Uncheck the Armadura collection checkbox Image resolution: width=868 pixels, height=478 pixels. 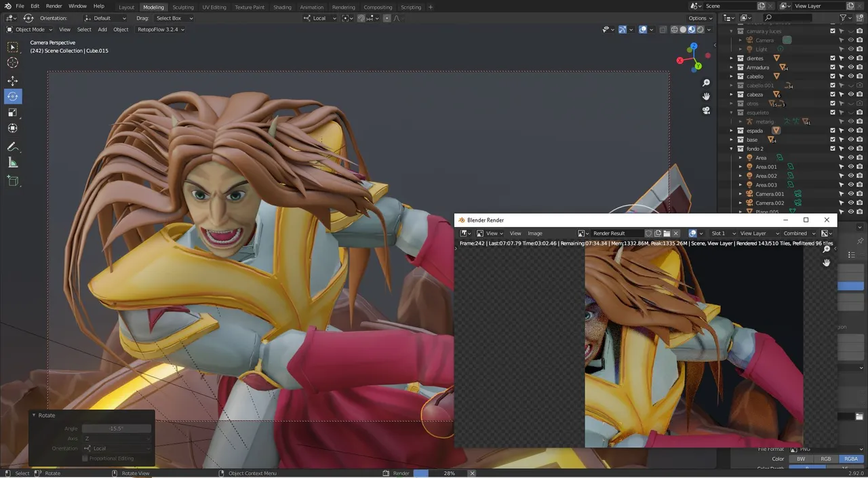click(833, 67)
